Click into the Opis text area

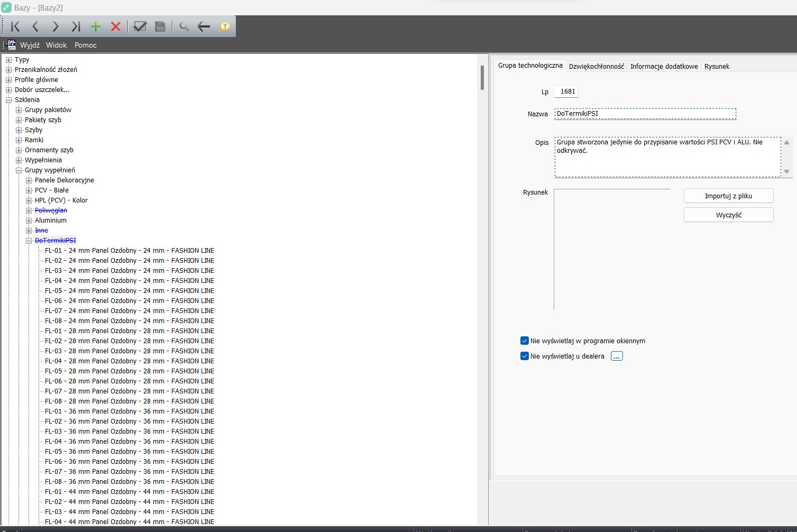pyautogui.click(x=667, y=157)
